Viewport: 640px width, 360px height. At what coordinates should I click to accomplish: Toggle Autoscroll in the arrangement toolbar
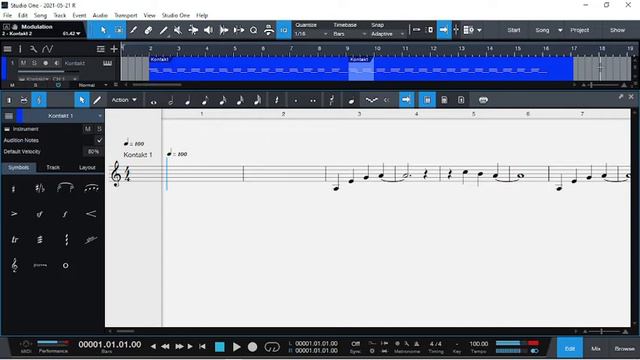click(444, 30)
